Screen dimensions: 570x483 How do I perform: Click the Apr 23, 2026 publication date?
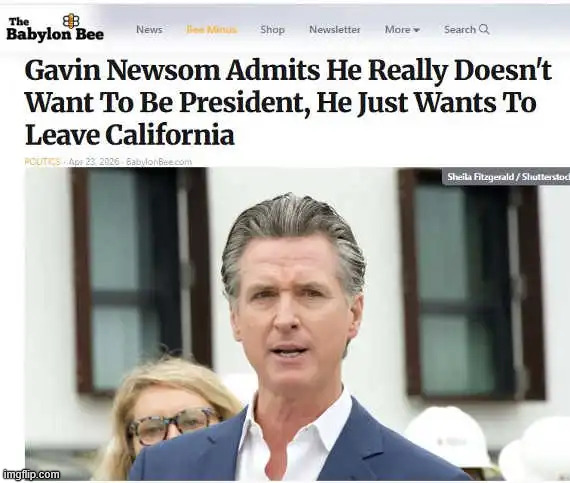tap(94, 162)
